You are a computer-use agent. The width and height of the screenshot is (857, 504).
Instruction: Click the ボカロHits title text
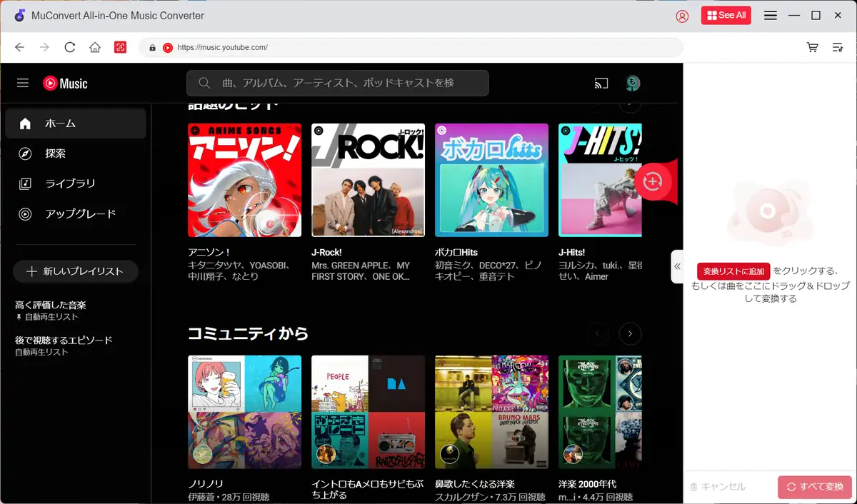456,252
